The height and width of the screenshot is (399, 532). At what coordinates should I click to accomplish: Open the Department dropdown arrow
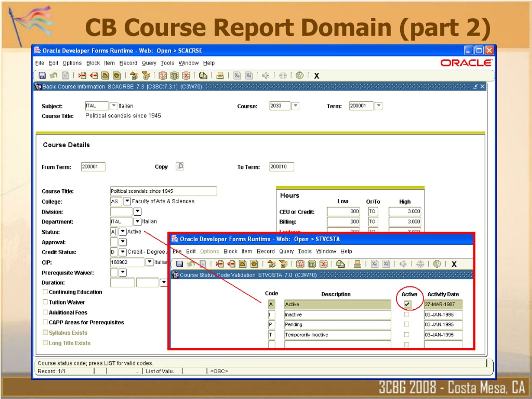click(x=137, y=221)
